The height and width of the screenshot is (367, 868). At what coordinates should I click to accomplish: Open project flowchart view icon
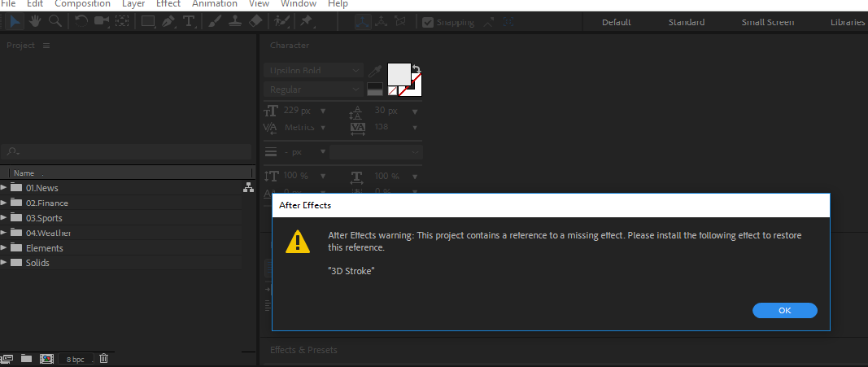pyautogui.click(x=249, y=188)
